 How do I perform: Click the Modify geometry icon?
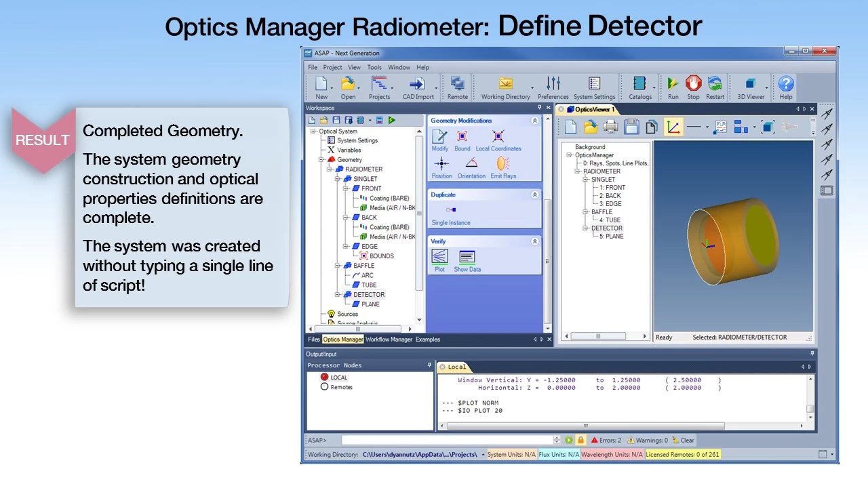coord(439,138)
